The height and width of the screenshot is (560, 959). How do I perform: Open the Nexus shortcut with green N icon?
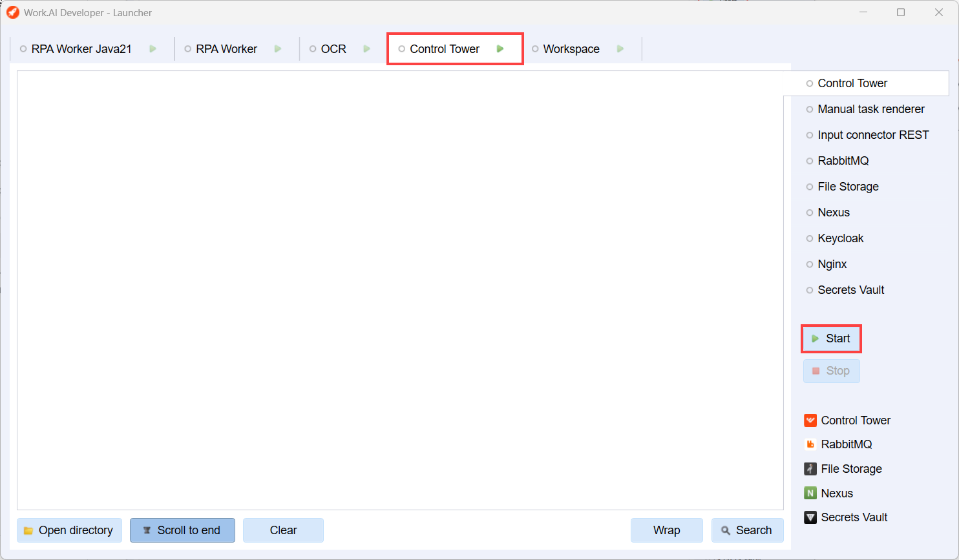point(828,493)
